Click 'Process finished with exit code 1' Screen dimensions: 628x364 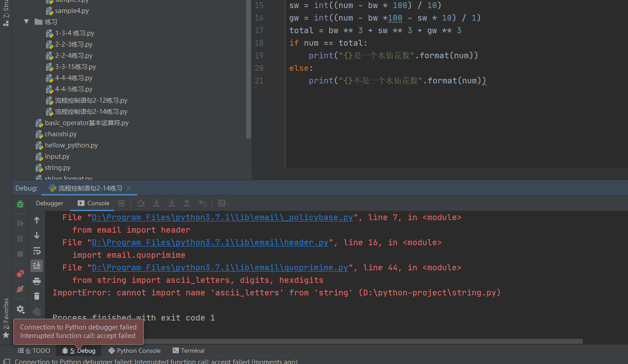pos(134,318)
